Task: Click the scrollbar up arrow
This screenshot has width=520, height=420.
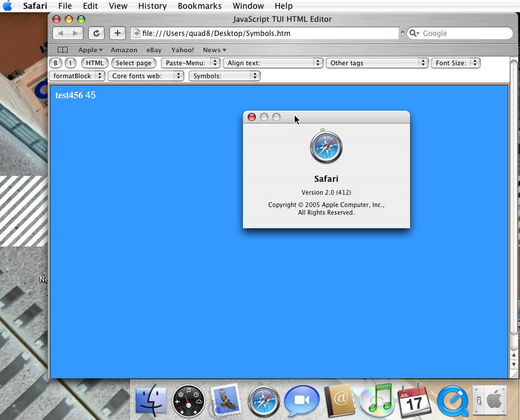Action: click(x=514, y=355)
